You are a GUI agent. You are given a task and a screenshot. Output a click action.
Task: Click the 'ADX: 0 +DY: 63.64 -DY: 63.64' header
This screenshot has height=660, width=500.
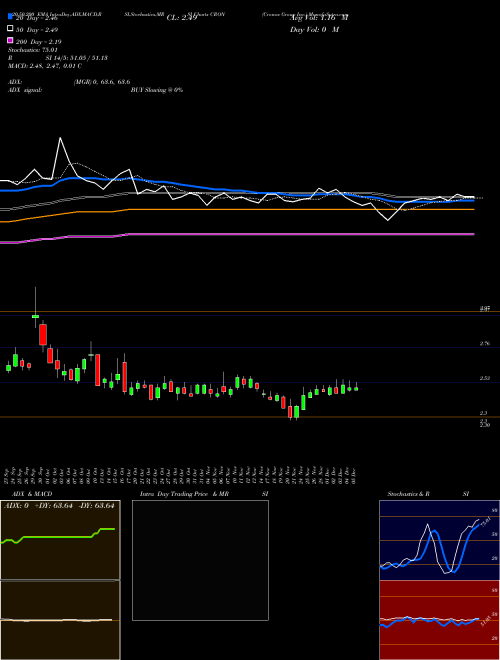click(x=59, y=506)
